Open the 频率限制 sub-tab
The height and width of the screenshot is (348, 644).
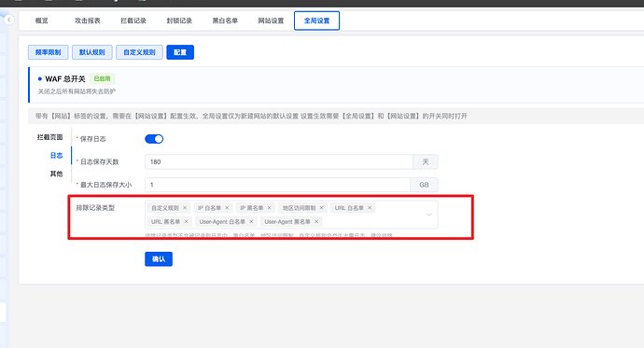click(48, 52)
